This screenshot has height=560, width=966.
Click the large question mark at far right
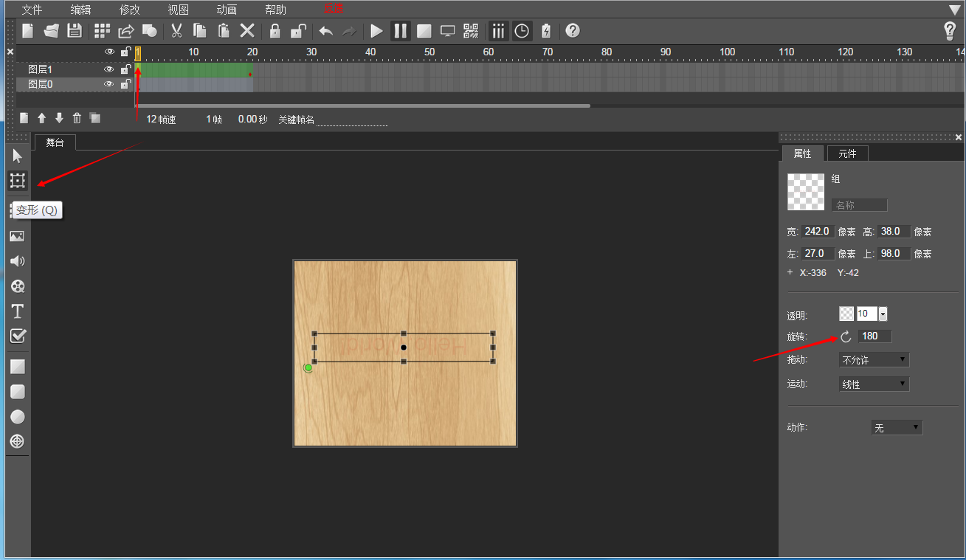[x=951, y=31]
